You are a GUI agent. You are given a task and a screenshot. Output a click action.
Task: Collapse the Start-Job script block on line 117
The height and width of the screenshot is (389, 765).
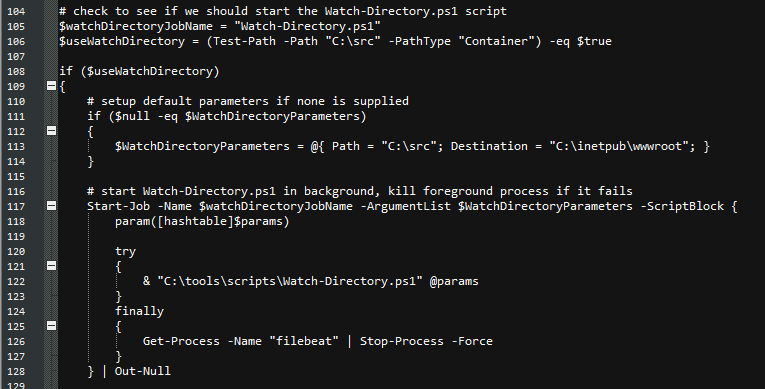pos(51,206)
